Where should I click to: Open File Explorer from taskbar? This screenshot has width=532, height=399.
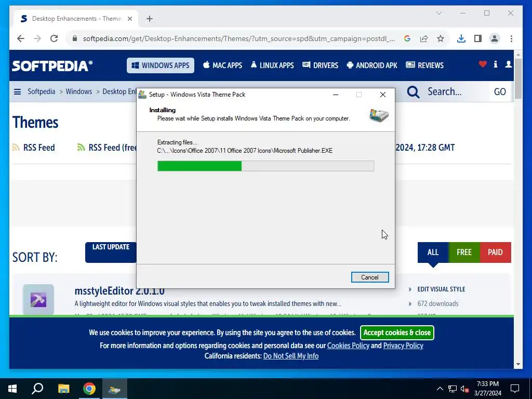[x=63, y=389]
